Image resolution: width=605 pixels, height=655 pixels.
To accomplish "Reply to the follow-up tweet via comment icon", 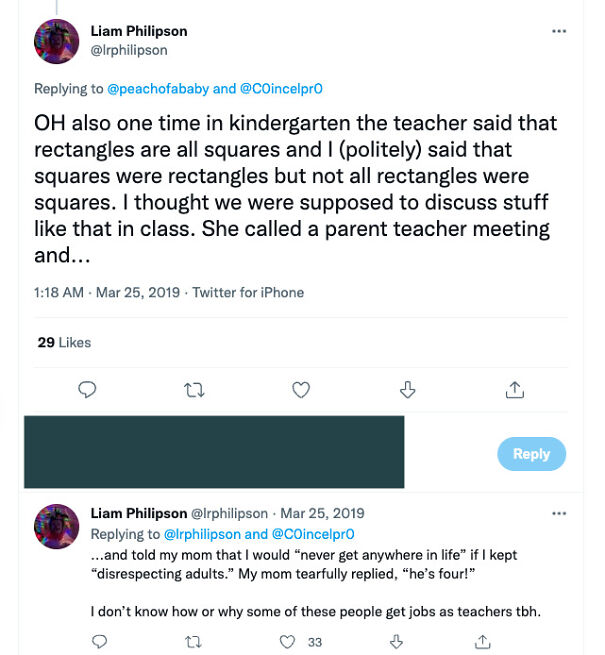I will click(99, 641).
